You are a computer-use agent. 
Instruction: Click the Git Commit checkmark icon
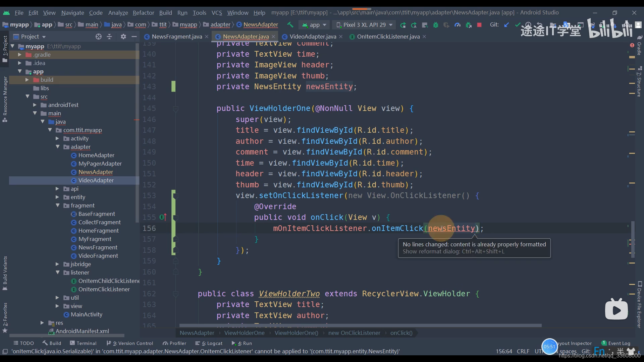[518, 25]
